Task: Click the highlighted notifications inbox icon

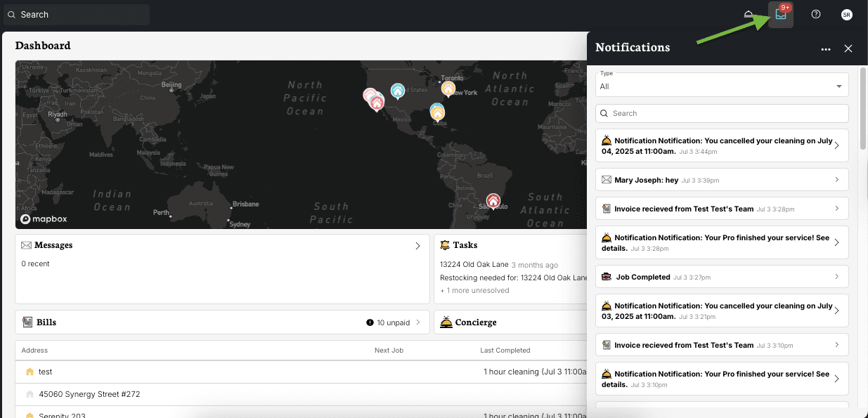Action: pyautogui.click(x=780, y=14)
